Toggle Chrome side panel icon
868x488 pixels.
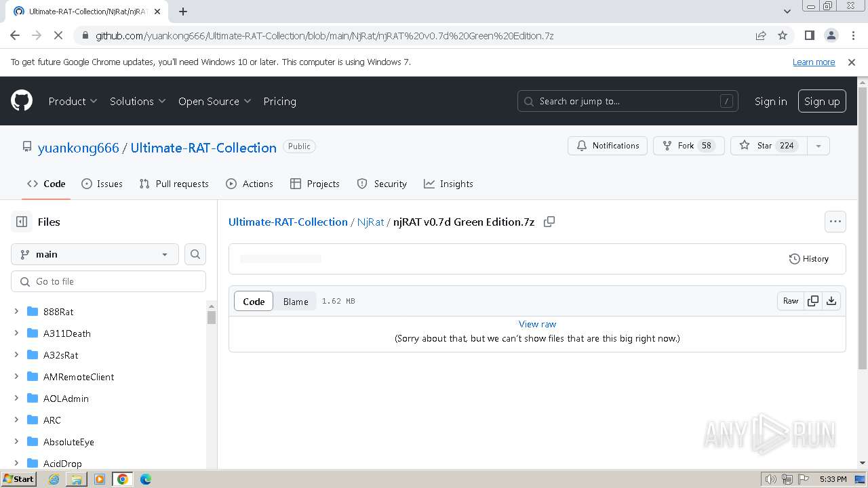[809, 35]
